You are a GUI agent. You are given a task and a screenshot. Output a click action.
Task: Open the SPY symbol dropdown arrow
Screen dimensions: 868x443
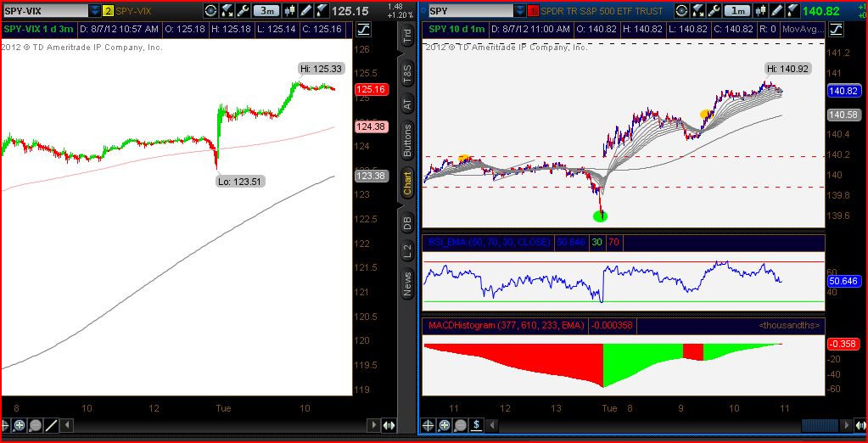520,10
